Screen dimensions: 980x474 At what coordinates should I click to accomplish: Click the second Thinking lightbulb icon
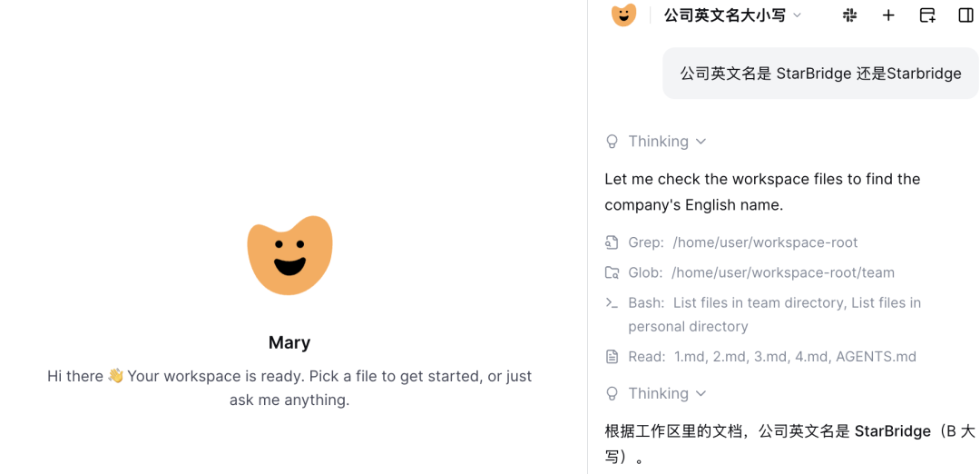point(612,393)
